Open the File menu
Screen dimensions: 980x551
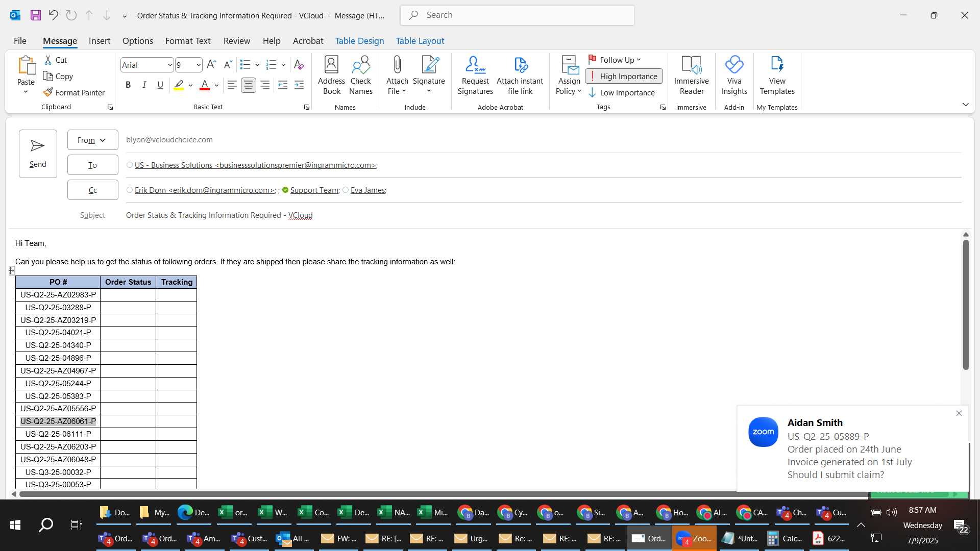pos(20,41)
